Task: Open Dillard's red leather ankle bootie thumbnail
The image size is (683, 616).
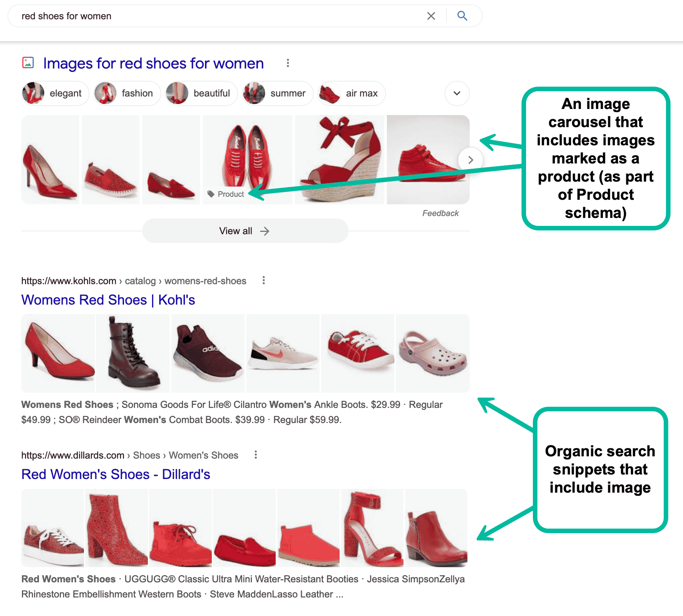Action: [436, 528]
